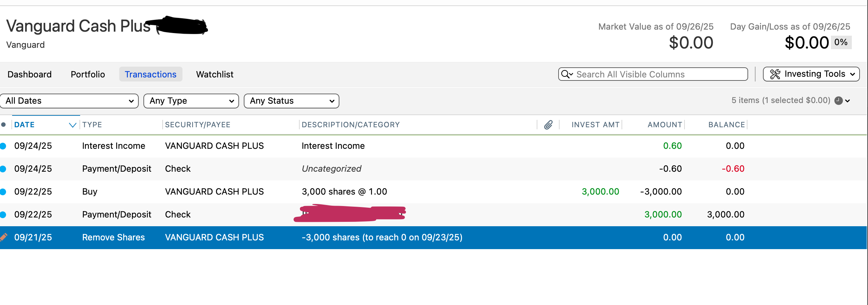Open the Dashboard tab

(x=29, y=74)
